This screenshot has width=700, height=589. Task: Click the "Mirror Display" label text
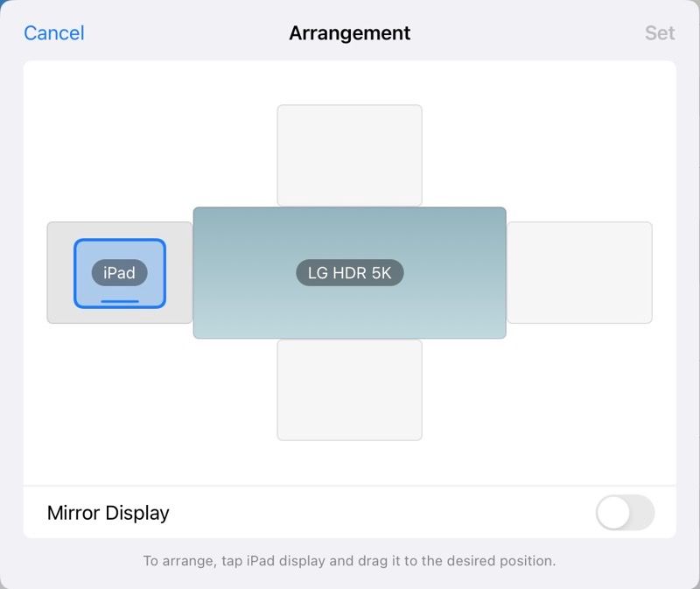(108, 513)
